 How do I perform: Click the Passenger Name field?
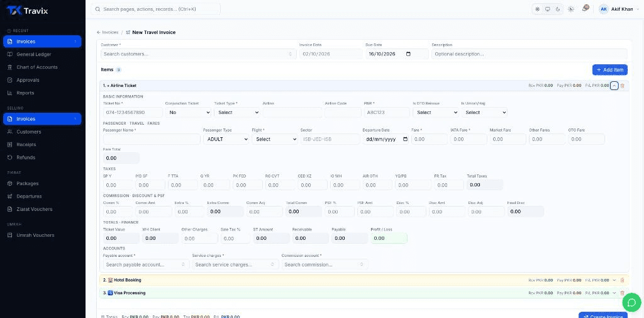pos(152,139)
